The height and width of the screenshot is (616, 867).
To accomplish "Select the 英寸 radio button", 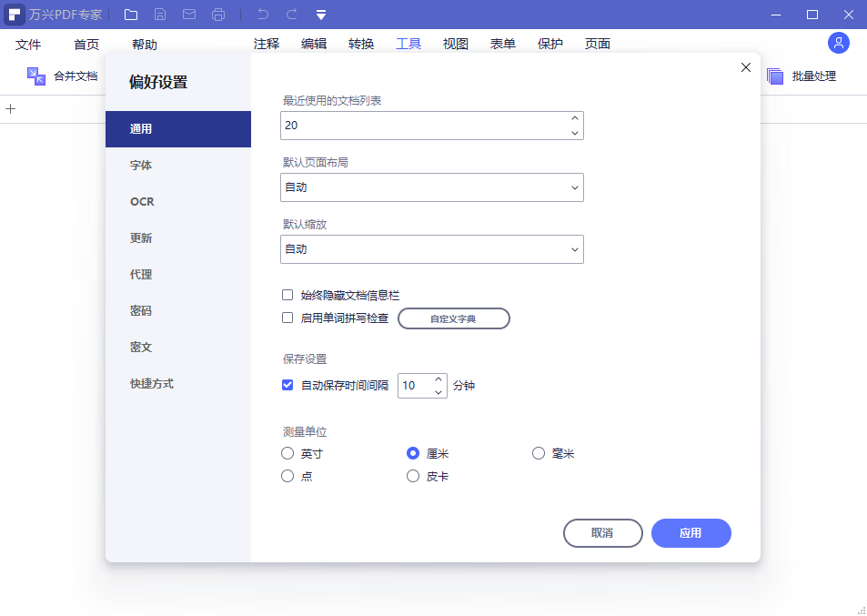I will 287,453.
